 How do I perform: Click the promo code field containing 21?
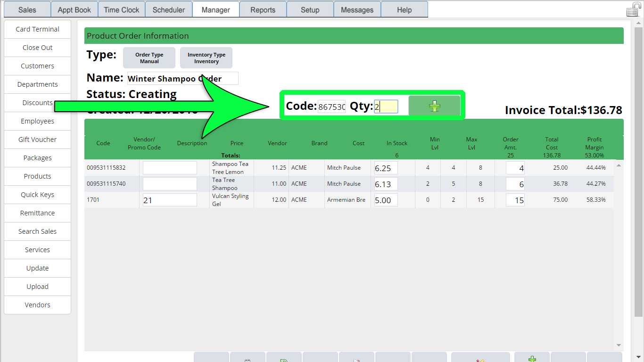coord(170,200)
